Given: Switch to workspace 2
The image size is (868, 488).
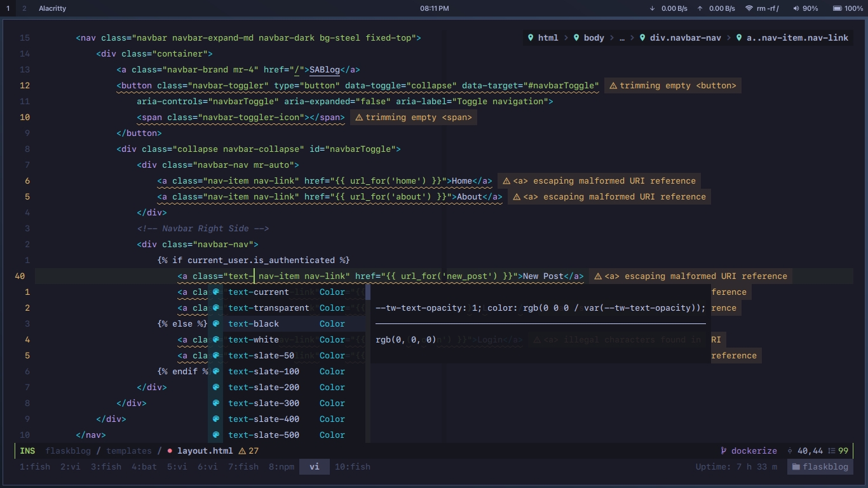Looking at the screenshot, I should (24, 8).
